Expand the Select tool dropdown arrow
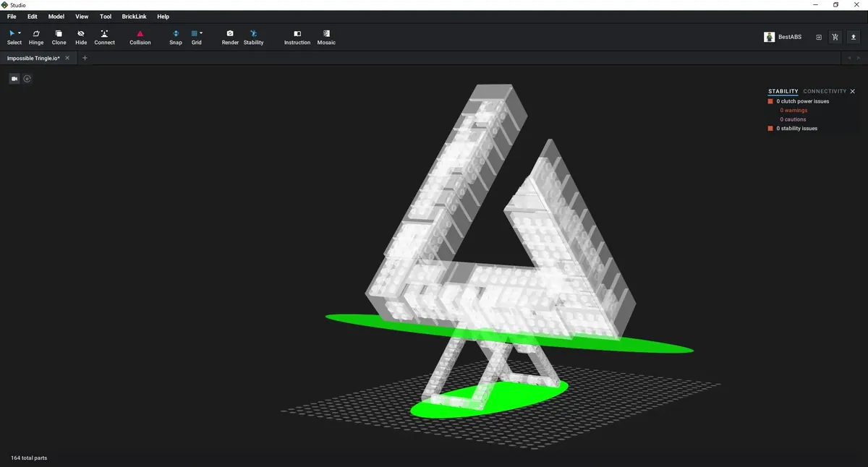Viewport: 868px width, 467px height. point(20,33)
